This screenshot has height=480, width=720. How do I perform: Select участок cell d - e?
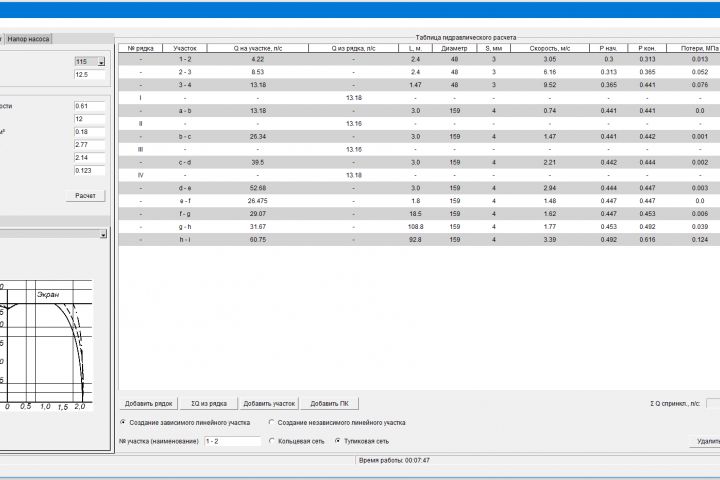click(x=185, y=188)
